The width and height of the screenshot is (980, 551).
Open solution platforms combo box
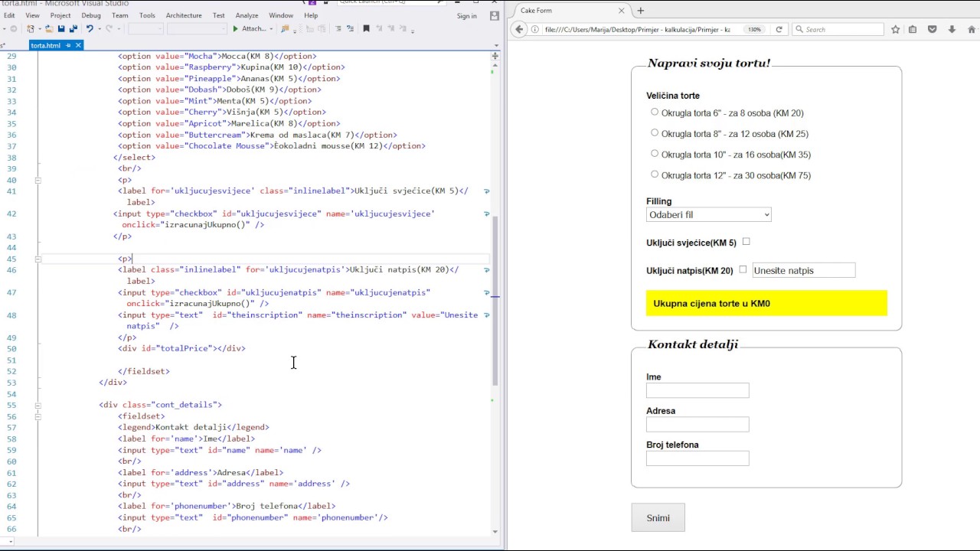point(197,28)
